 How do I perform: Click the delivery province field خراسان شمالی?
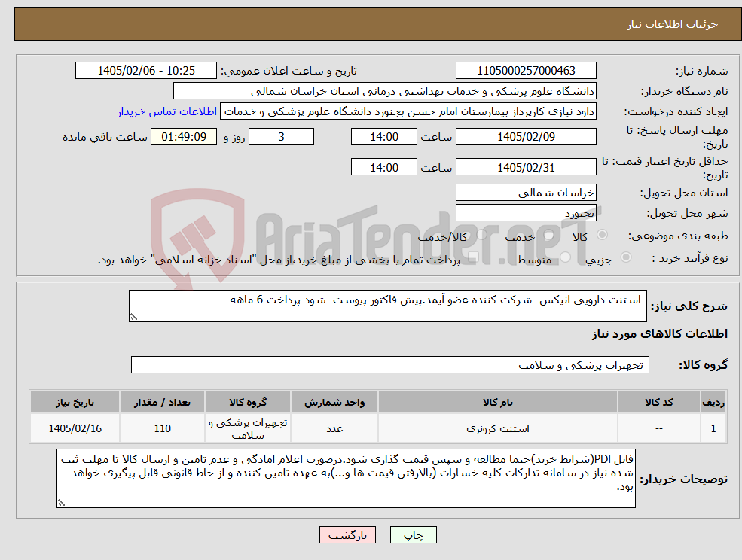526,193
